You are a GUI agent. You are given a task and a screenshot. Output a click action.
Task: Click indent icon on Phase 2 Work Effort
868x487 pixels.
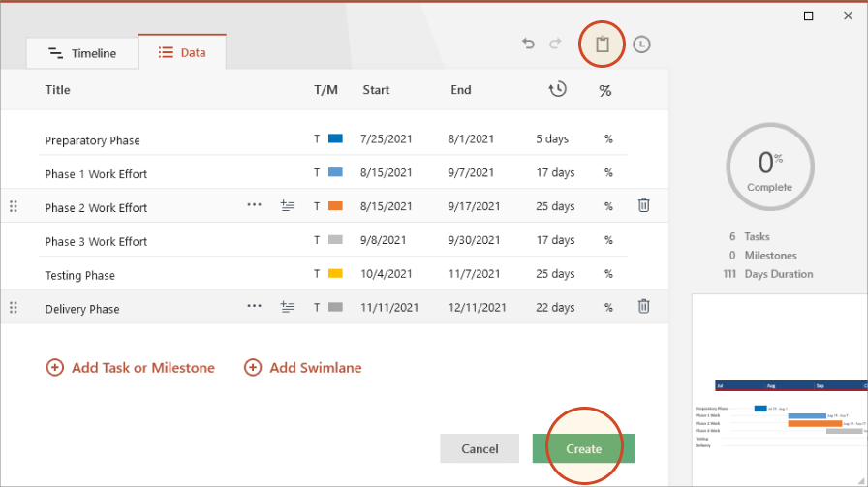288,206
